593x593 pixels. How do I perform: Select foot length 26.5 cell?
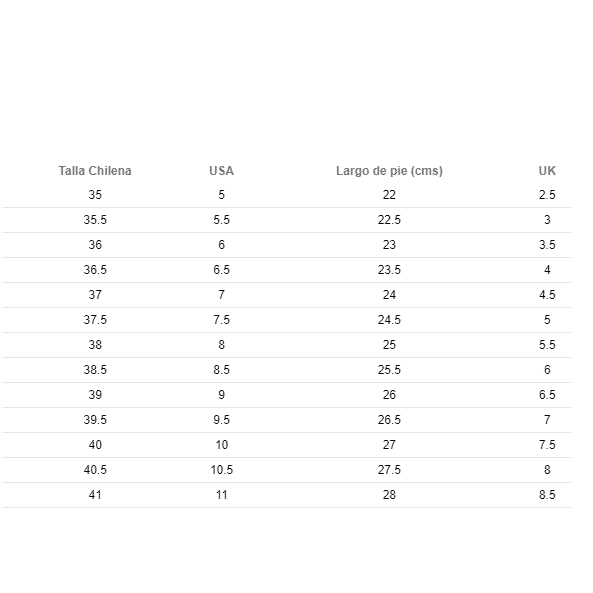tap(389, 420)
